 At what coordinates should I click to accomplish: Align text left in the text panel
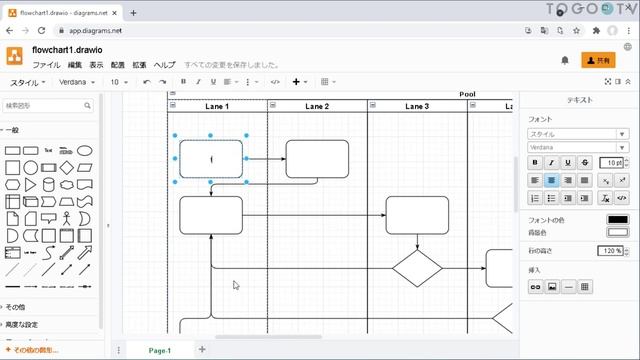click(x=535, y=180)
